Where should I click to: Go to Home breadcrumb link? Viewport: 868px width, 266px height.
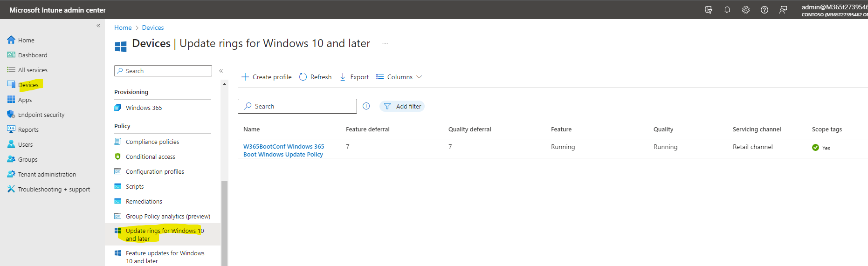coord(123,27)
